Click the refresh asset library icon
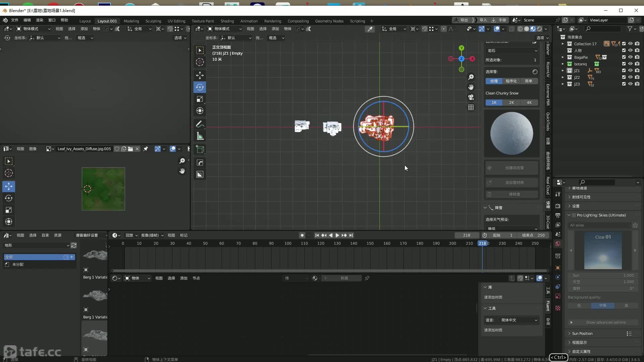The image size is (644, 362). click(74, 245)
